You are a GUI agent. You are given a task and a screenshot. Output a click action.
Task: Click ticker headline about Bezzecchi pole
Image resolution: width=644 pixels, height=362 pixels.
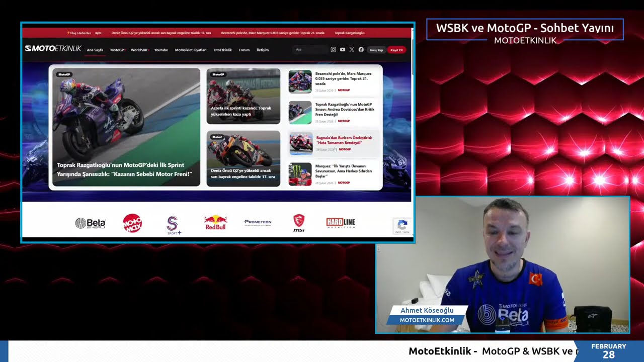pyautogui.click(x=273, y=33)
